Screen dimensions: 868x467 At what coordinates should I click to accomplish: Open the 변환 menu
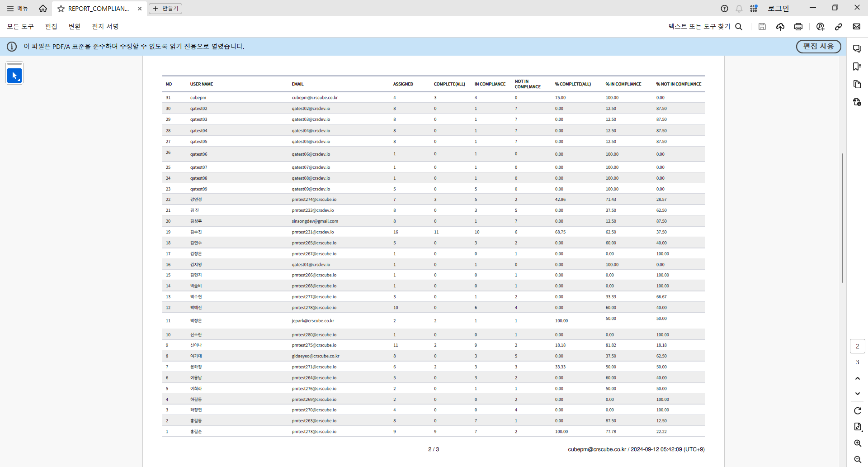tap(75, 27)
